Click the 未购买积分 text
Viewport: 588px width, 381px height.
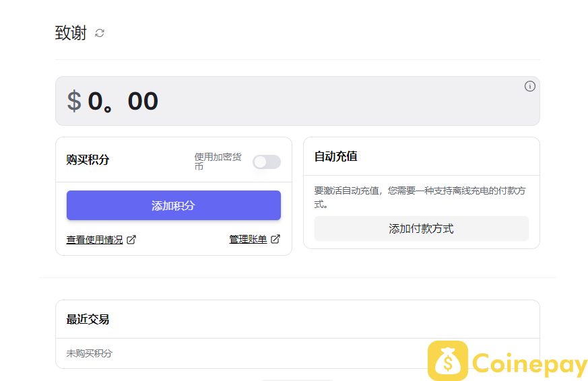click(x=90, y=353)
